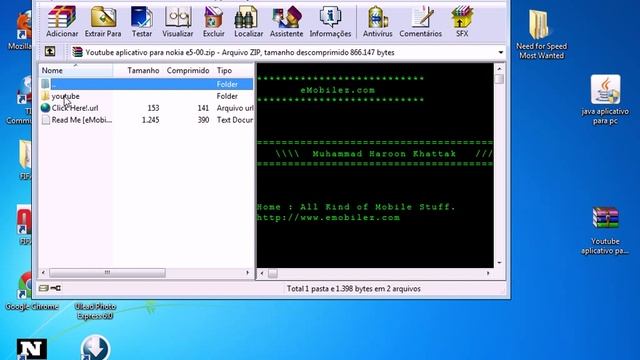Viewport: 640px width, 360px height.
Task: Click the file list horizontal scrollbar
Action: click(x=107, y=273)
